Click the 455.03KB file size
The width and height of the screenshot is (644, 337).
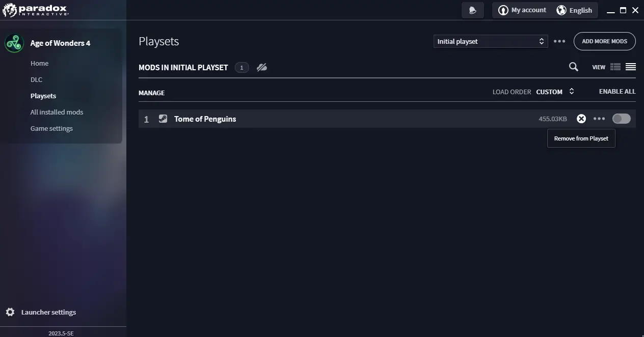553,119
